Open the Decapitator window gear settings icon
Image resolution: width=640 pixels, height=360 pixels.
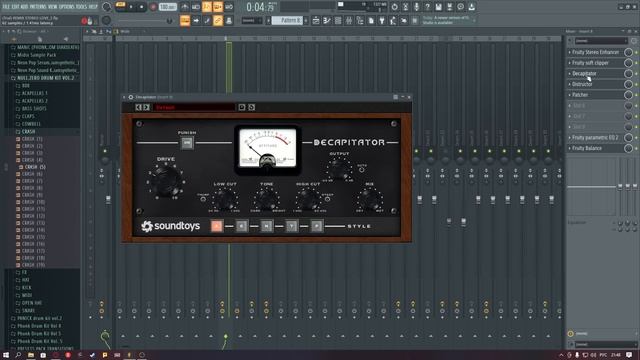coord(131,97)
